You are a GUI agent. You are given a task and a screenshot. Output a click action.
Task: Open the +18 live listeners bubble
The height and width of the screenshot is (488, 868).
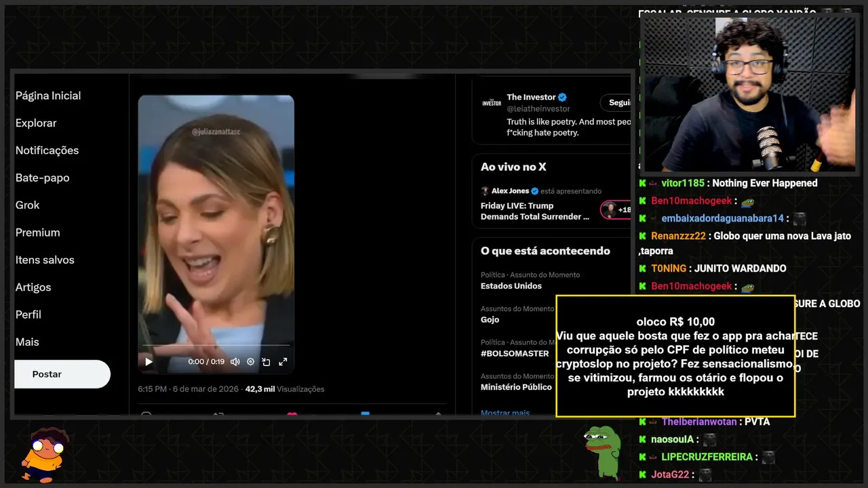click(x=616, y=210)
